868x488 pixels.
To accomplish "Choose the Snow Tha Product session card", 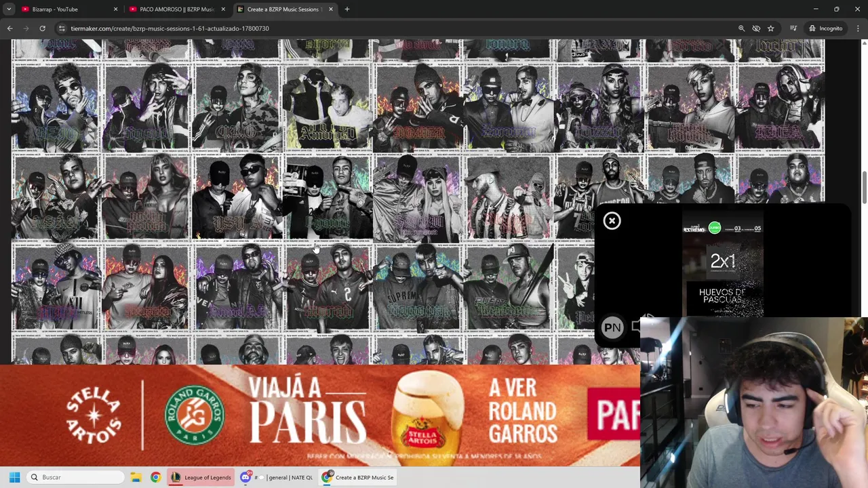I will click(418, 199).
